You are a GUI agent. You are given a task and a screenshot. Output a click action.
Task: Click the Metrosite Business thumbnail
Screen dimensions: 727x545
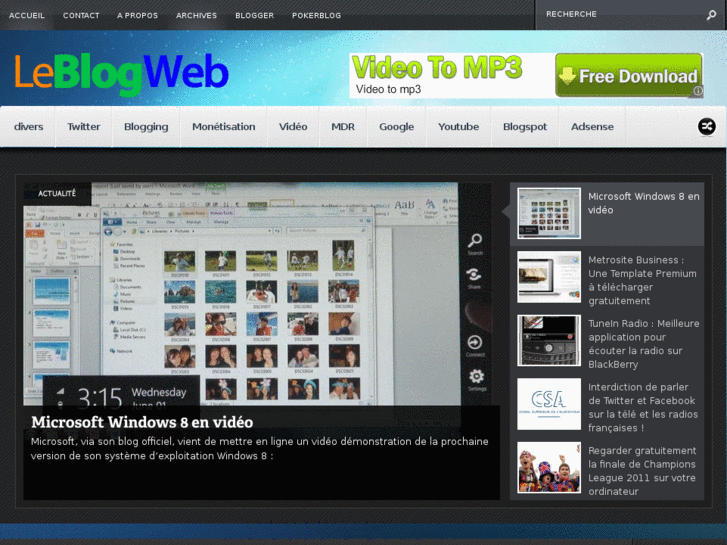click(x=549, y=277)
